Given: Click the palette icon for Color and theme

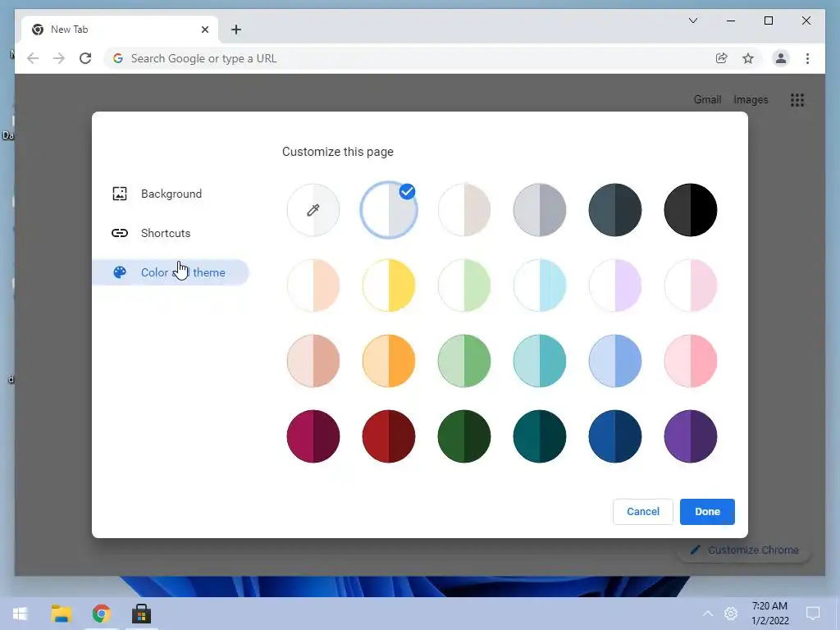Looking at the screenshot, I should point(120,272).
